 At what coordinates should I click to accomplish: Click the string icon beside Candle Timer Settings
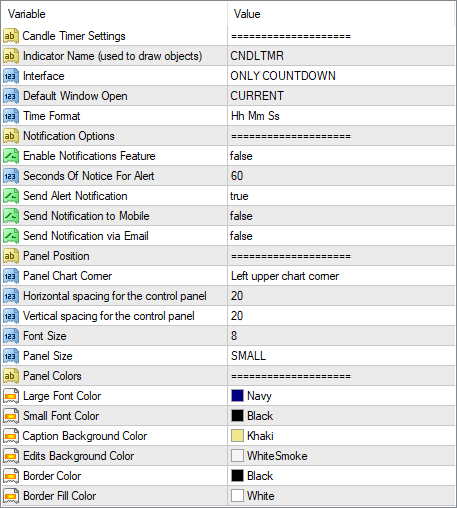click(11, 36)
